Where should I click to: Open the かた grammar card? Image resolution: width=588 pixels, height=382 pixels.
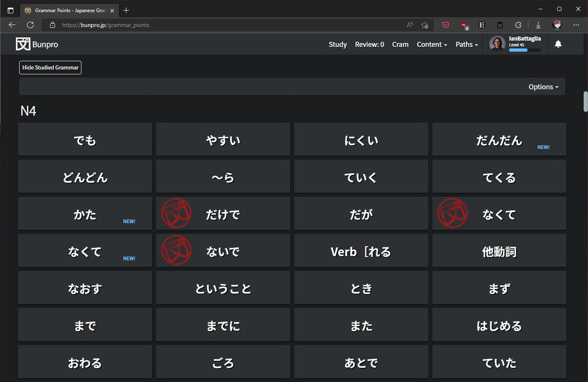coord(85,213)
